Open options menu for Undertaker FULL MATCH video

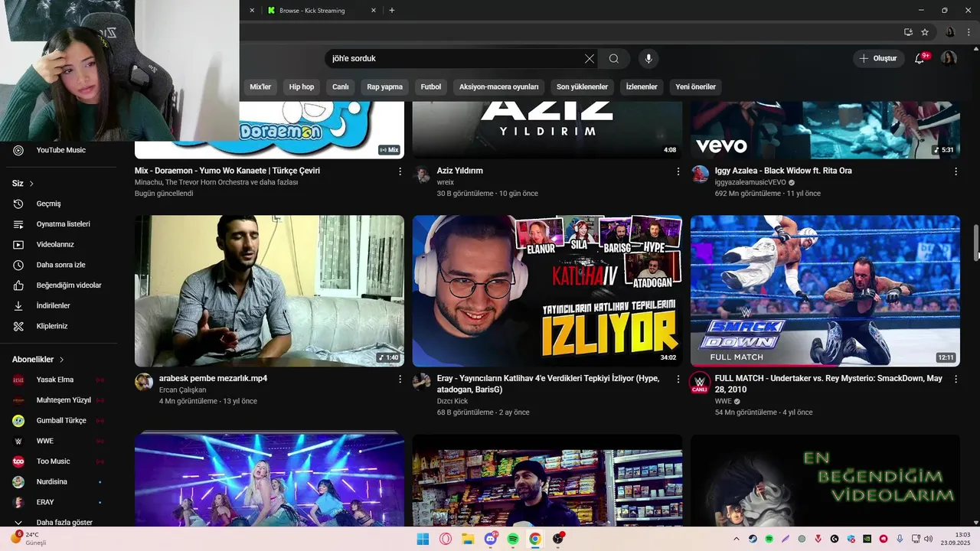tap(955, 379)
